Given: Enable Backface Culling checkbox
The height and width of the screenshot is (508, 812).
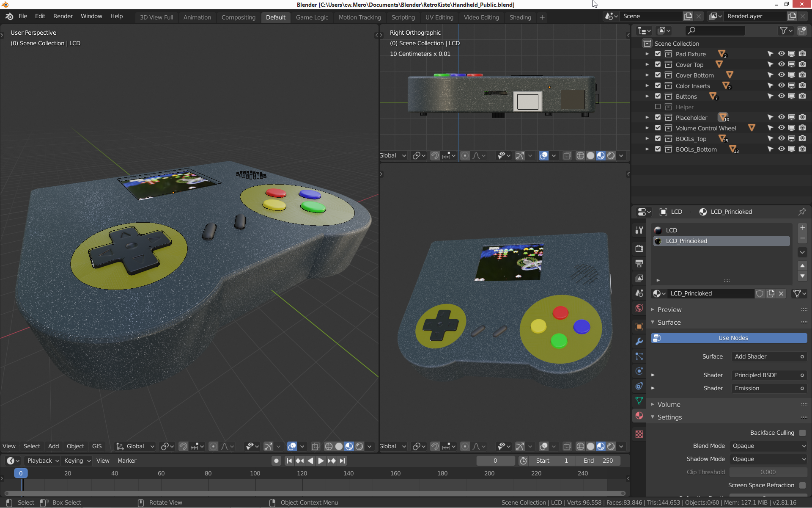Looking at the screenshot, I should coord(802,433).
